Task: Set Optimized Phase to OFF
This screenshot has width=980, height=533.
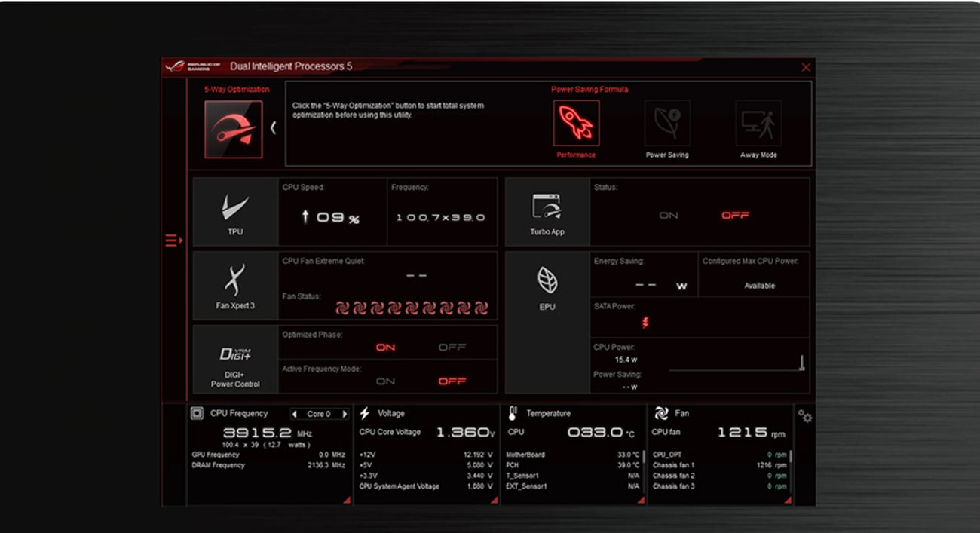Action: 452,348
